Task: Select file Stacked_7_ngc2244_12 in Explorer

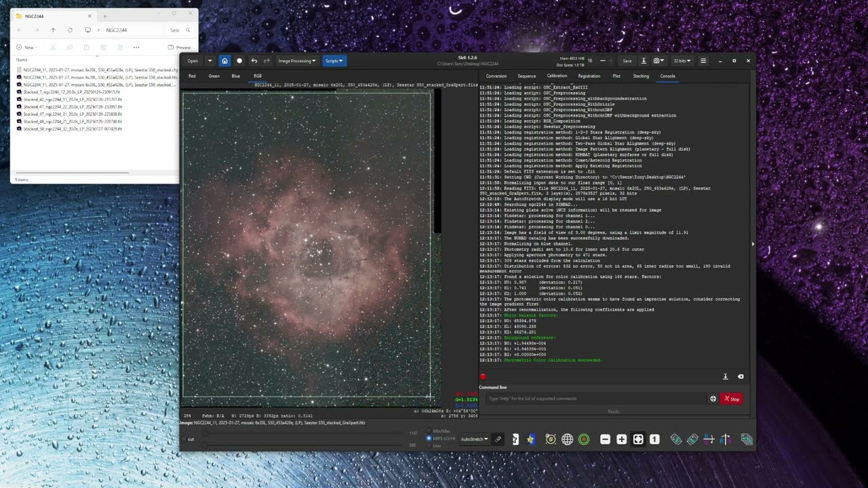Action: 68,91
